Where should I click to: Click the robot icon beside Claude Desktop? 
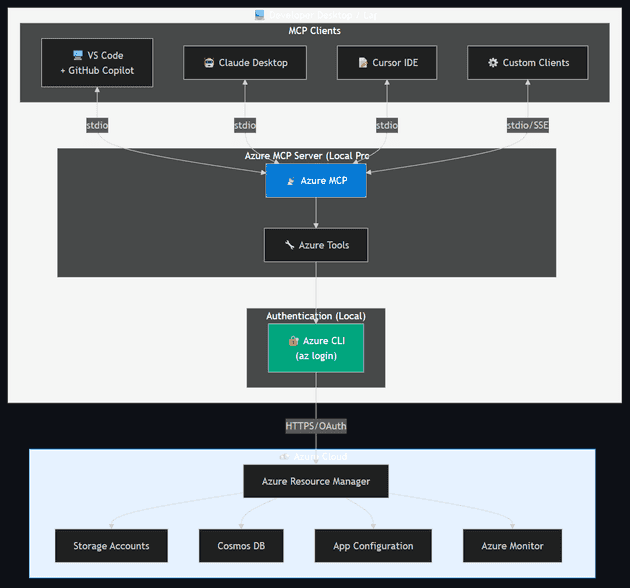point(208,63)
